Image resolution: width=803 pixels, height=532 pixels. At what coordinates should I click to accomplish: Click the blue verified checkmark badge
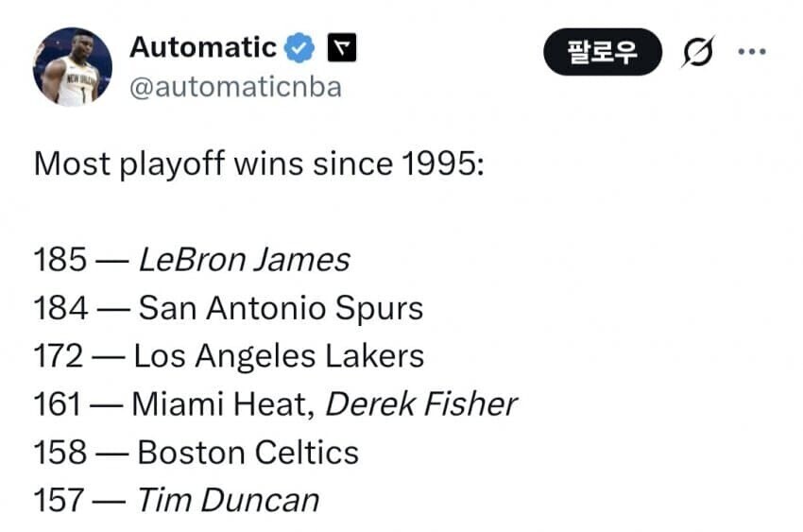coord(301,48)
